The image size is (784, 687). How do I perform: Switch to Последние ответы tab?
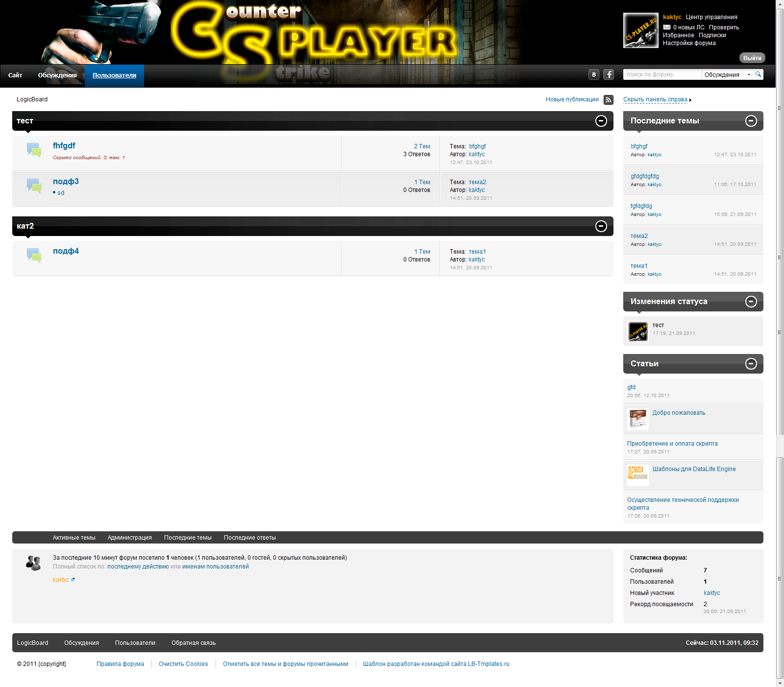pos(250,538)
